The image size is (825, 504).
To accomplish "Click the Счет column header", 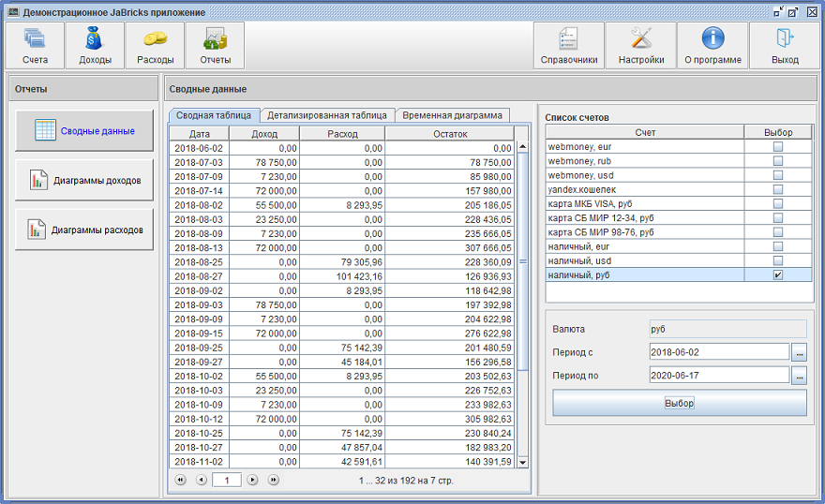I will [645, 132].
